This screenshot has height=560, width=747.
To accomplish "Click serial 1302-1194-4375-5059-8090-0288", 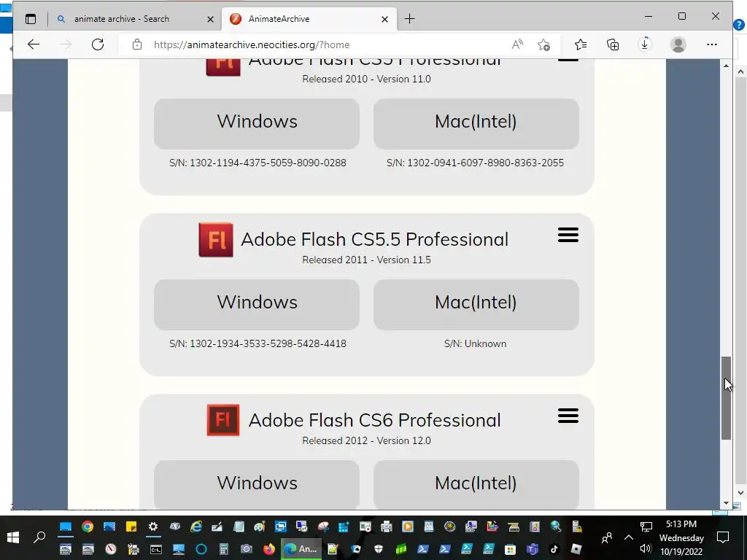I will point(268,163).
